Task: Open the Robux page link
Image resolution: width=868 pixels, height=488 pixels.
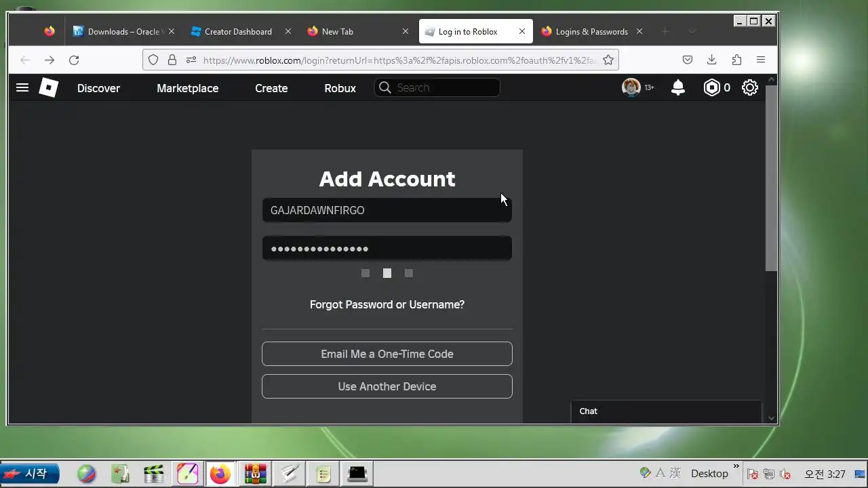Action: (340, 88)
